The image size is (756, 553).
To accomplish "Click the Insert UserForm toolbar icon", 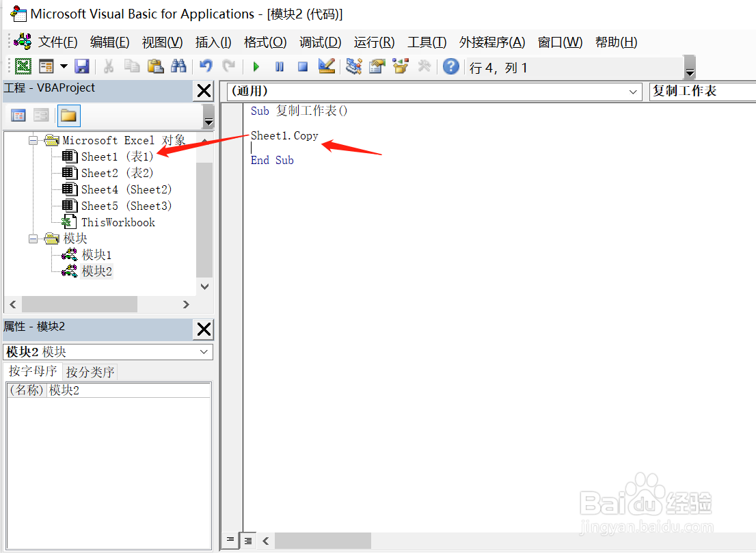I will click(46, 66).
